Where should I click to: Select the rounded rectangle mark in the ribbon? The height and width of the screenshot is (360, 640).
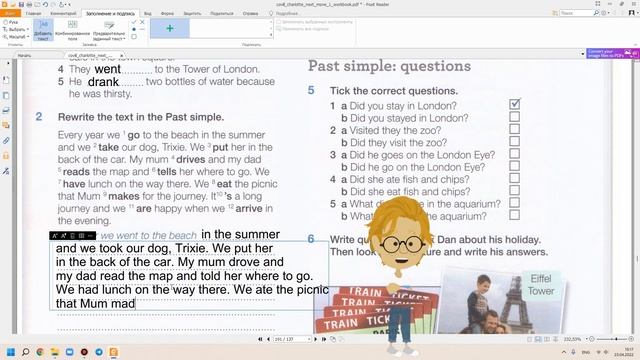coord(134,37)
